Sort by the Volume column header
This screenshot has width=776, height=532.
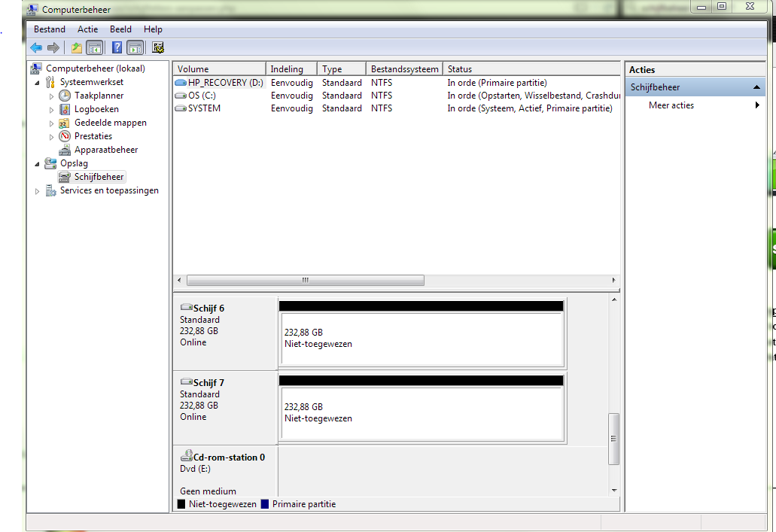[219, 68]
